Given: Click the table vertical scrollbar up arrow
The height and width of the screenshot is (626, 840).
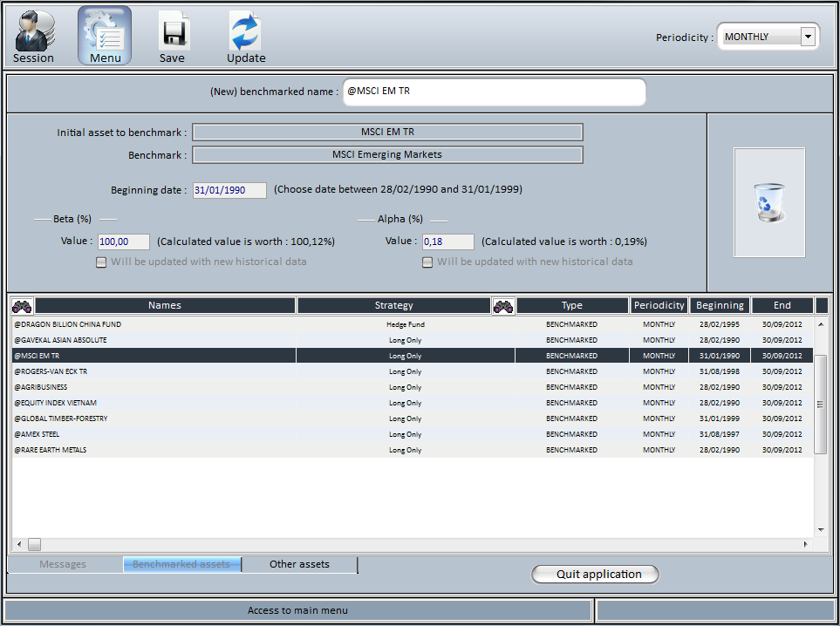Looking at the screenshot, I should point(821,324).
